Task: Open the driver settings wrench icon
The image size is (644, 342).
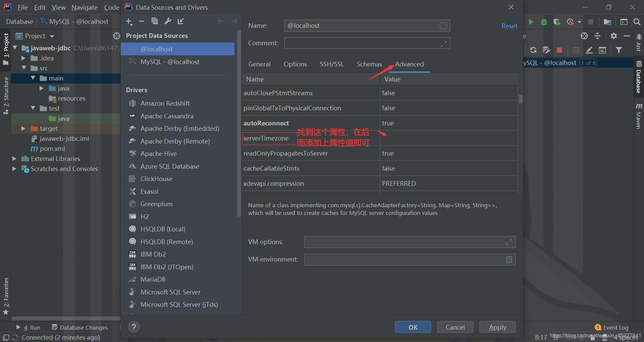Action: [x=168, y=21]
